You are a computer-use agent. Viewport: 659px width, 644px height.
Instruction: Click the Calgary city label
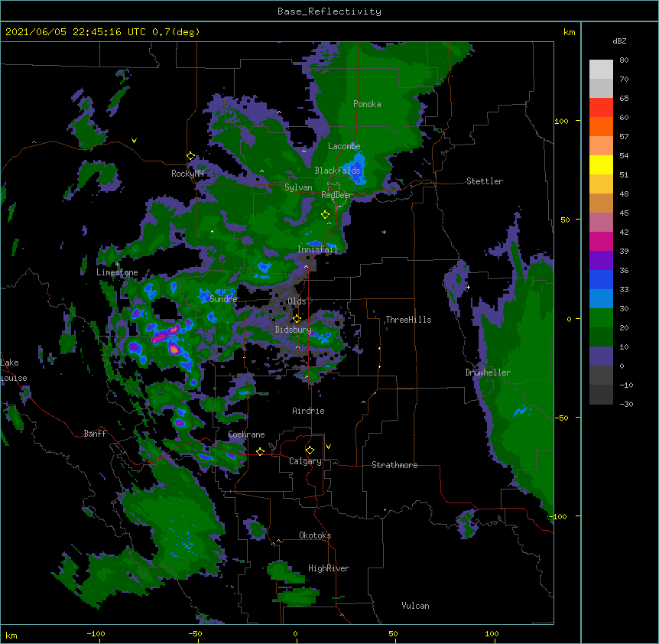tap(305, 461)
